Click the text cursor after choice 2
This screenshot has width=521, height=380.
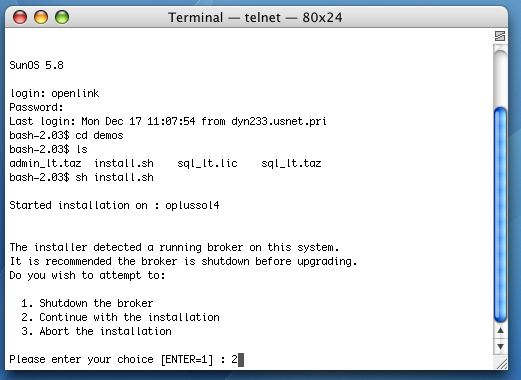241,360
